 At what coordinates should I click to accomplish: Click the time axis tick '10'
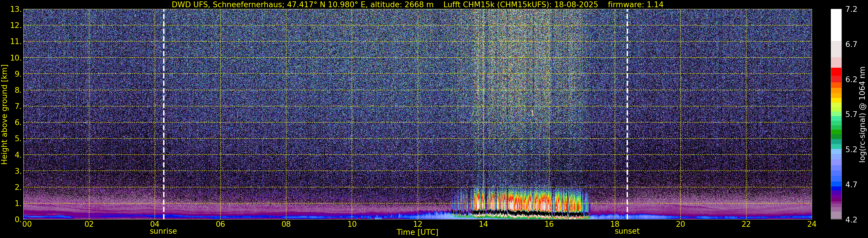coord(352,224)
